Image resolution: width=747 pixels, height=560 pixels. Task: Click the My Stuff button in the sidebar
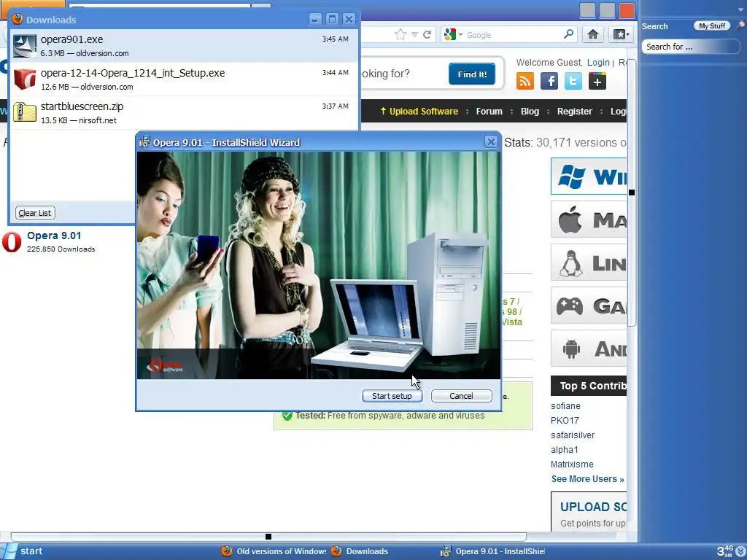coord(712,26)
